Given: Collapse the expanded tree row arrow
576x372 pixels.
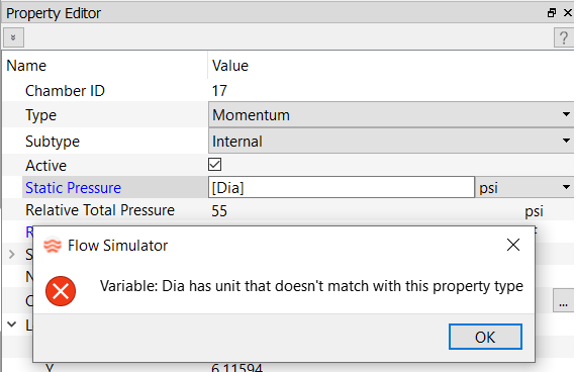Looking at the screenshot, I should point(12,324).
